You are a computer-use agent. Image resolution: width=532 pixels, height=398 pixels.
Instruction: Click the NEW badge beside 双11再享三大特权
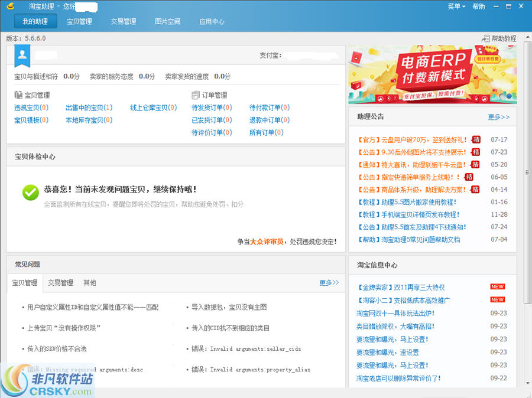click(497, 287)
